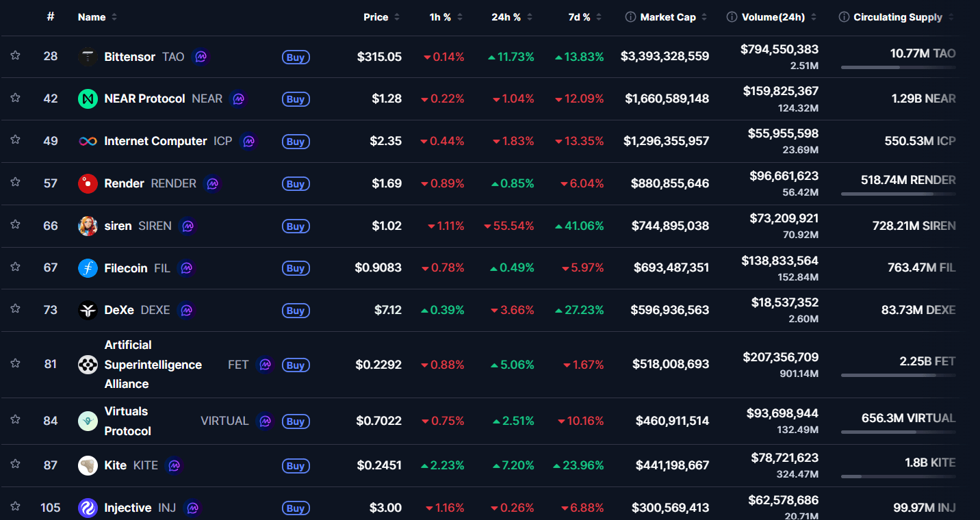Image resolution: width=980 pixels, height=520 pixels.
Task: Click Buy on Internet Computer row
Action: click(x=296, y=142)
